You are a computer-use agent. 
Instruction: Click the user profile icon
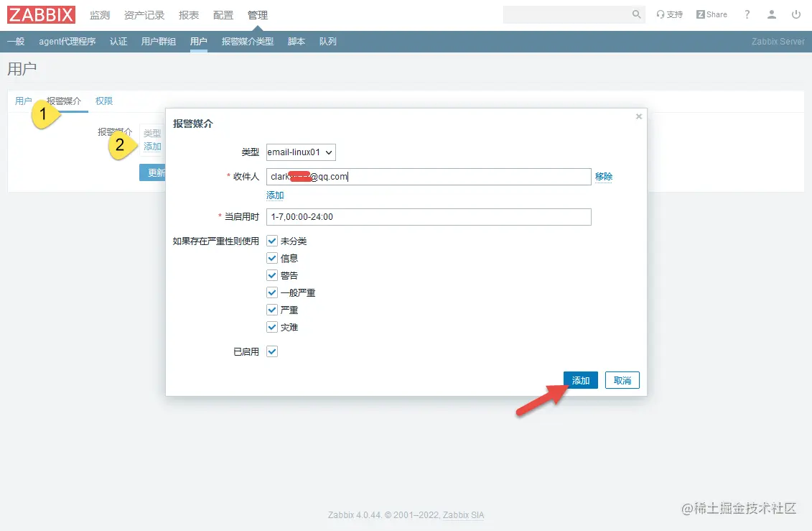(x=771, y=14)
